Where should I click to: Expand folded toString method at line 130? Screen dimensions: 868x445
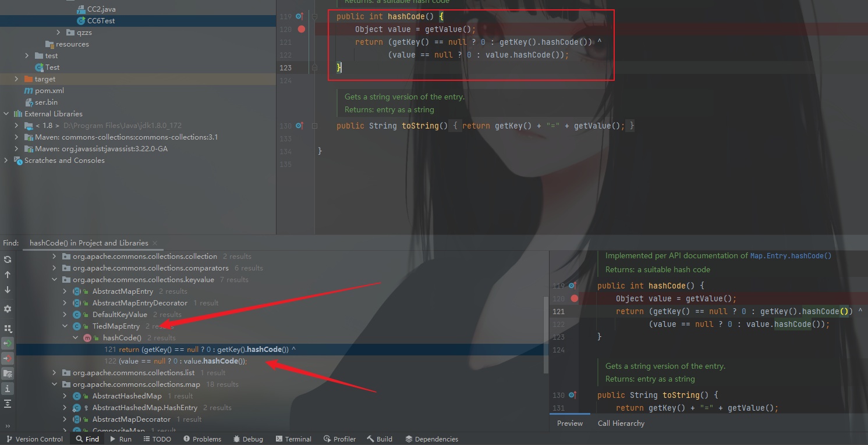point(314,126)
